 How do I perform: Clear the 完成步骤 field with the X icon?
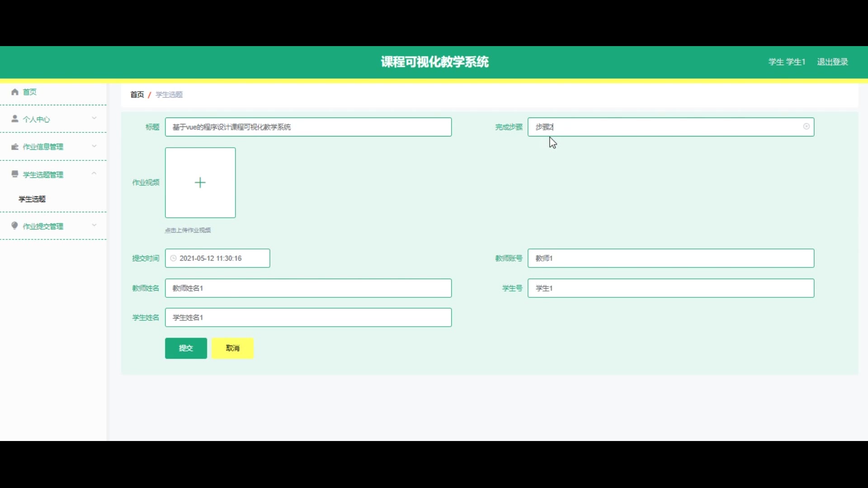click(x=806, y=127)
